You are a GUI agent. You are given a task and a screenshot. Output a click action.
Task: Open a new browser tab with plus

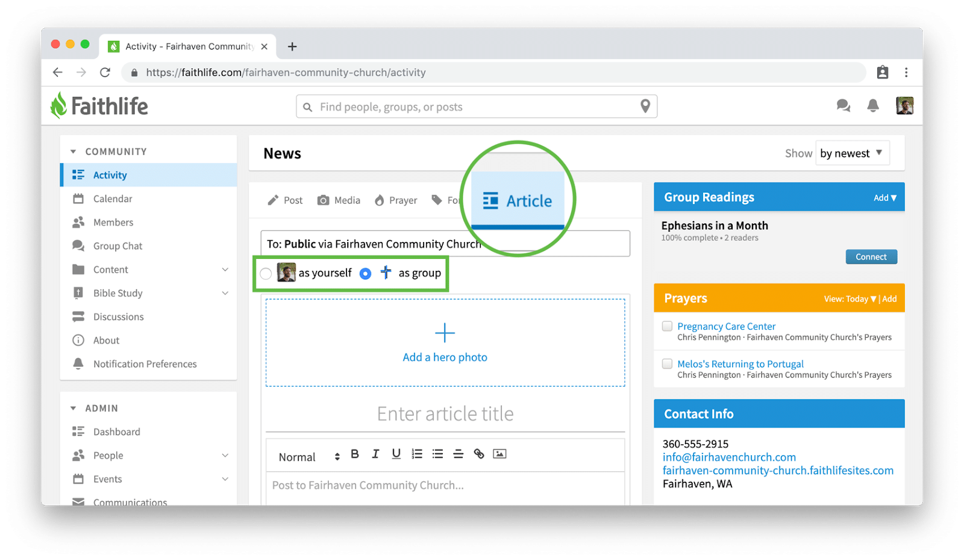[292, 46]
